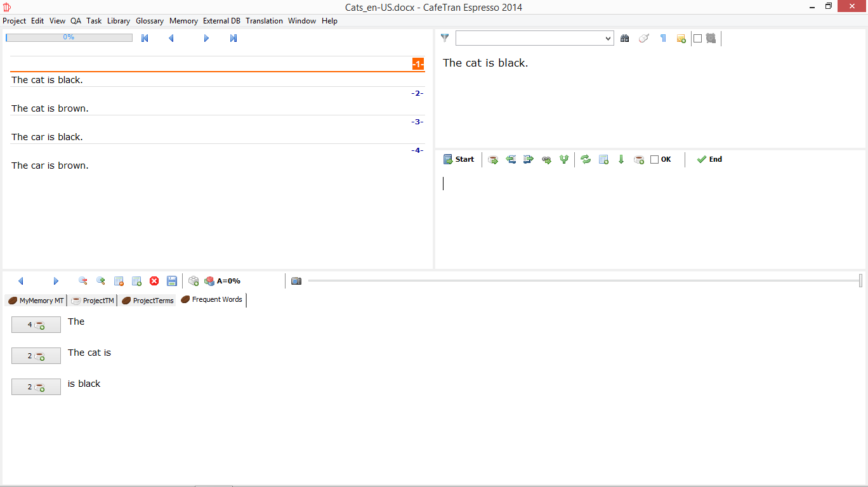Jump to last segment with navigation icon
The height and width of the screenshot is (487, 868).
233,39
